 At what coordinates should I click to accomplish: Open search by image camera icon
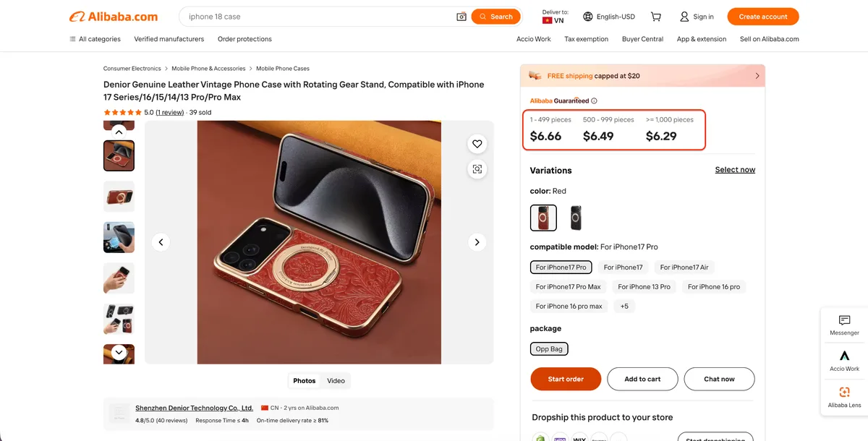click(x=461, y=16)
